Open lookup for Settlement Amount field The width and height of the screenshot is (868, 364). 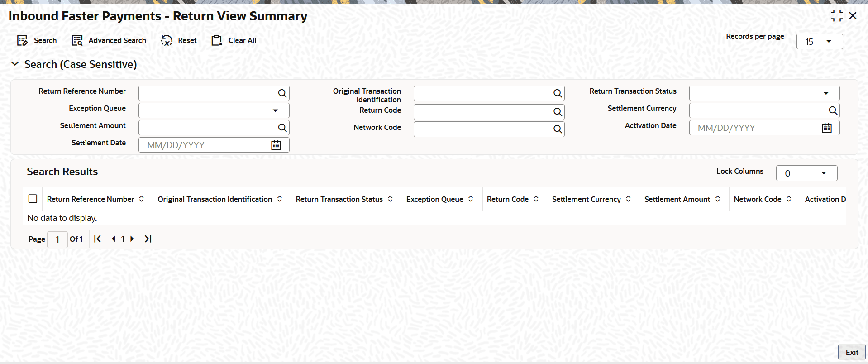click(282, 128)
